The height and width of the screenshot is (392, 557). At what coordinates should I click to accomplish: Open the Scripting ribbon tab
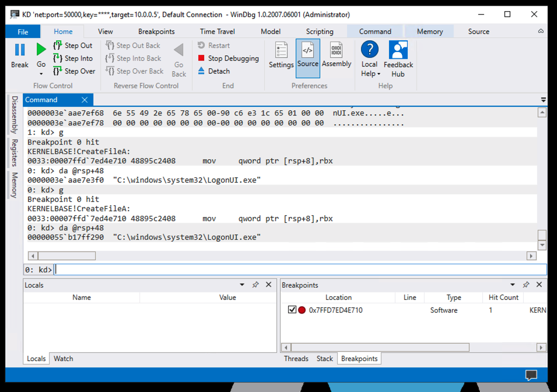point(320,32)
